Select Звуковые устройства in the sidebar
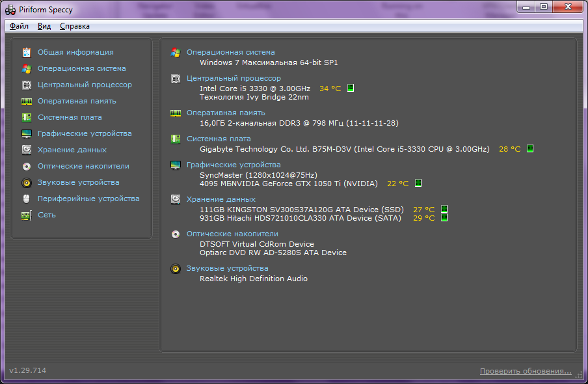The image size is (588, 384). click(x=78, y=182)
